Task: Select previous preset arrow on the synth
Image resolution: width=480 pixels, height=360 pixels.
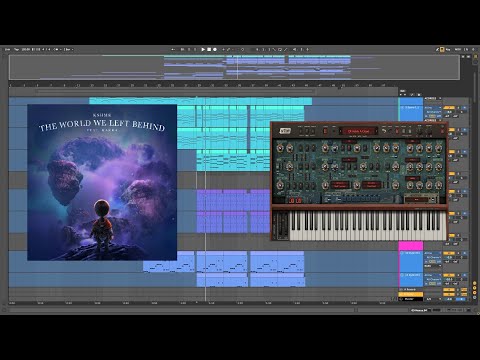Action: pyautogui.click(x=341, y=131)
